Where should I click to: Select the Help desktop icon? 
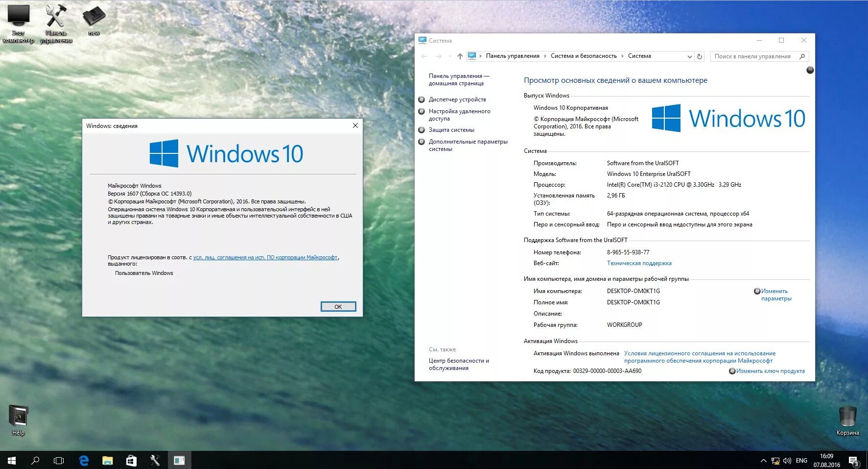pos(18,420)
